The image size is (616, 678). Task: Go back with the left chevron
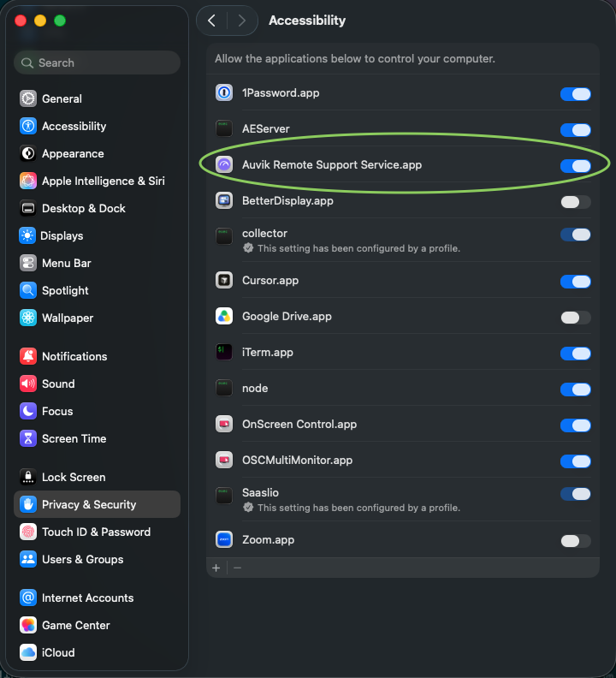tap(211, 21)
